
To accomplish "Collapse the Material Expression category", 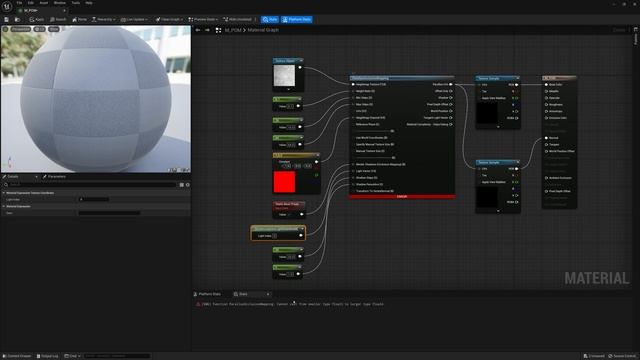I will click(x=4, y=206).
